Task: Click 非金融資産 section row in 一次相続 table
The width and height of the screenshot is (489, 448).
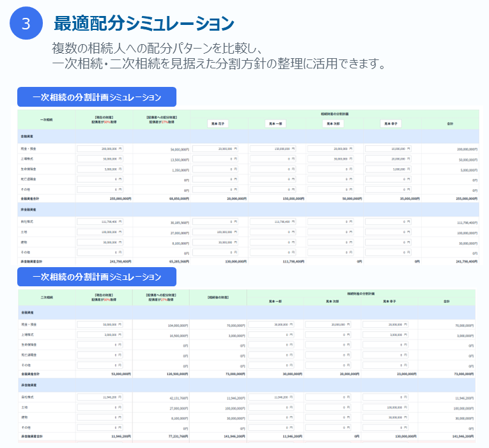Action: [248, 210]
